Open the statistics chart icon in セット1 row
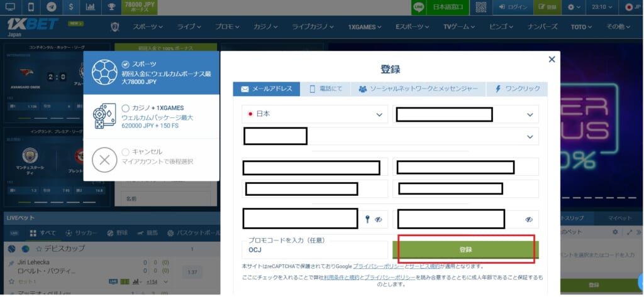Screen dimensions: 644x297 click(x=136, y=282)
